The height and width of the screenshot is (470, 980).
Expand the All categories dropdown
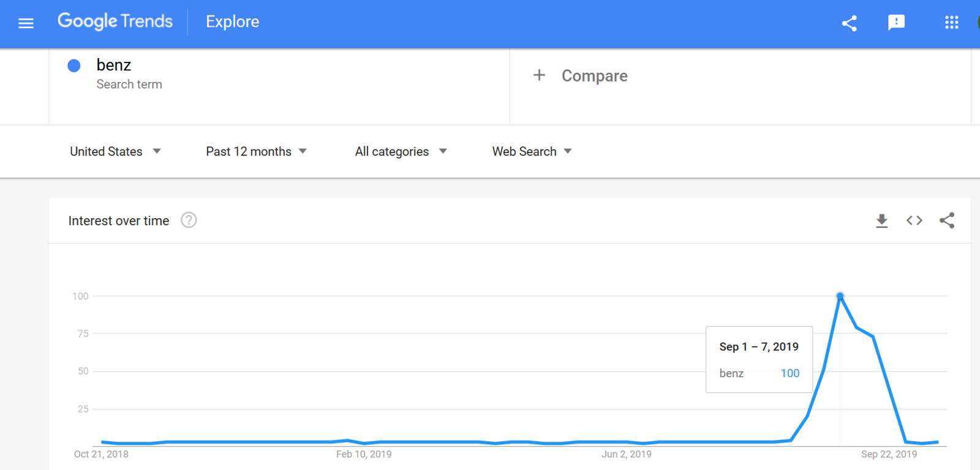point(401,151)
